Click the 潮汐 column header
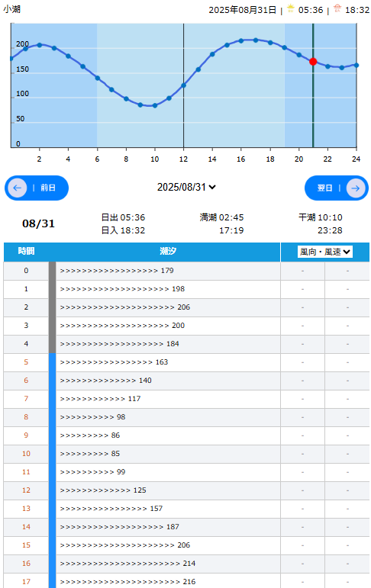Viewport: 371px width, 588px height. click(168, 251)
